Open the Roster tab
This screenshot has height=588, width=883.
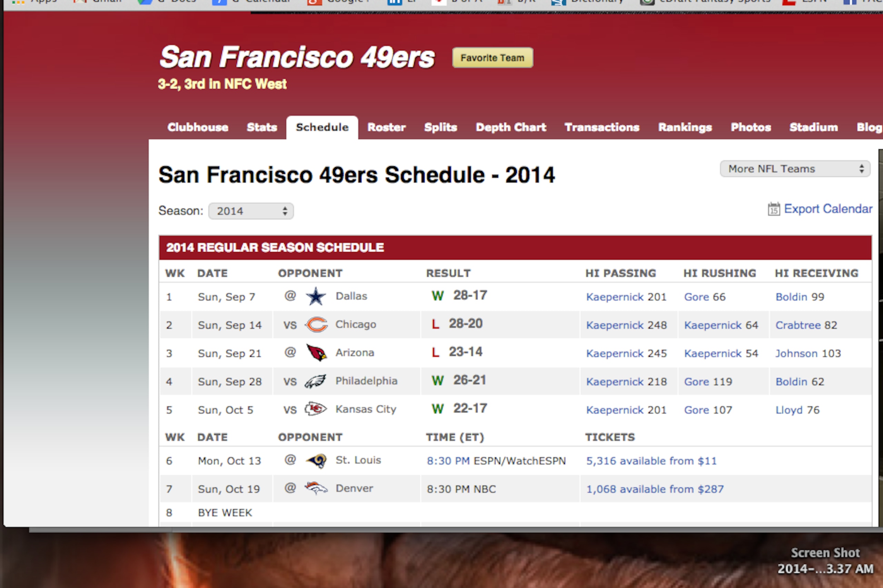point(387,128)
